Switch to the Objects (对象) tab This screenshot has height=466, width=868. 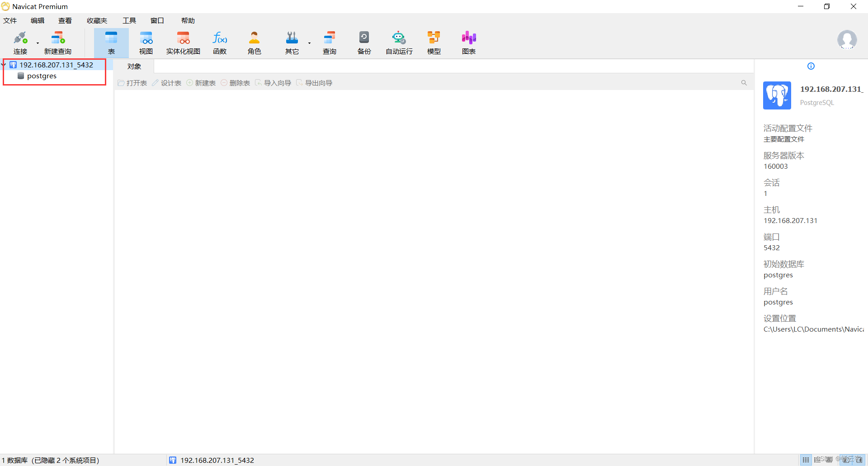(134, 67)
